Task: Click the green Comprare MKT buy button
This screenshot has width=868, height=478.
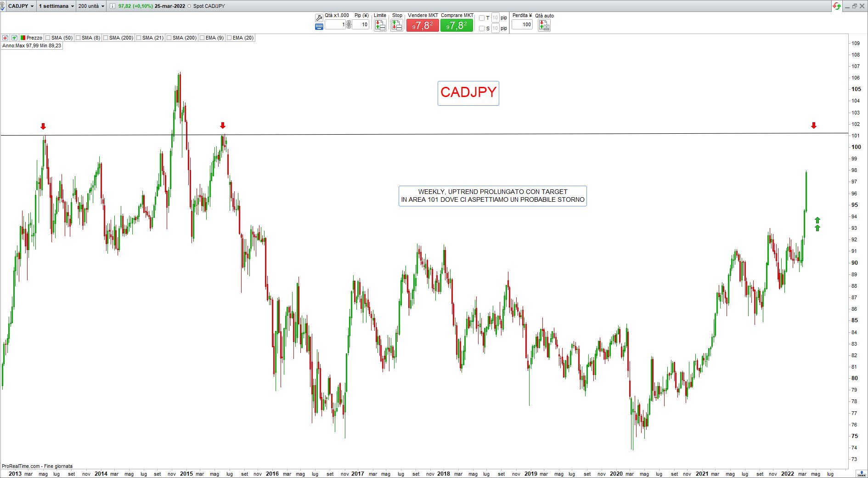Action: (457, 25)
